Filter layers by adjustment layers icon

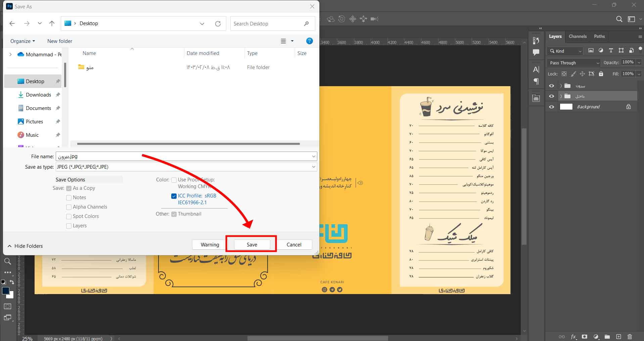pyautogui.click(x=601, y=51)
